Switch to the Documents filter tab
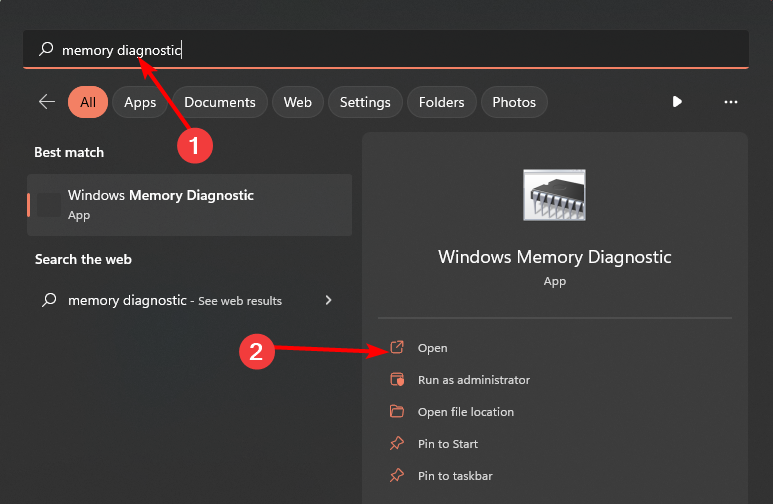The height and width of the screenshot is (504, 773). coord(220,102)
